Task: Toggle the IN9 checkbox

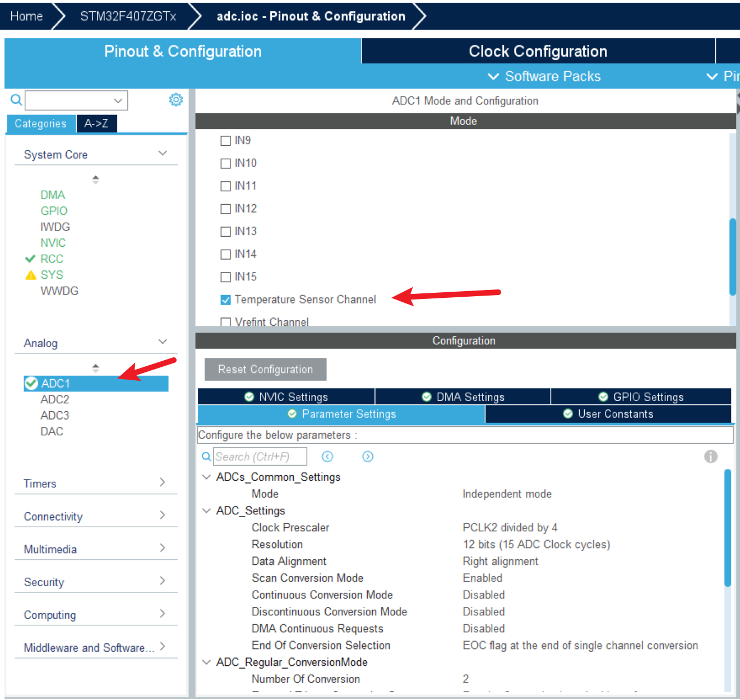Action: tap(225, 141)
